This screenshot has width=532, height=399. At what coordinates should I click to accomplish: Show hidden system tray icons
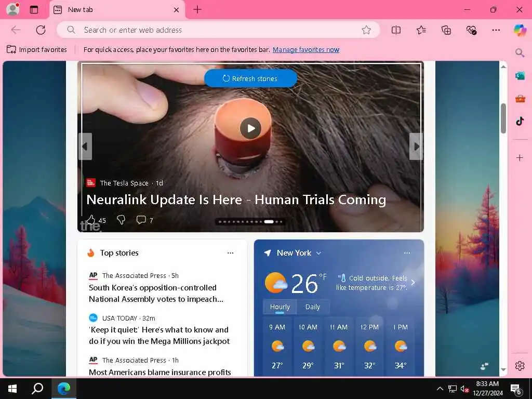coord(440,389)
